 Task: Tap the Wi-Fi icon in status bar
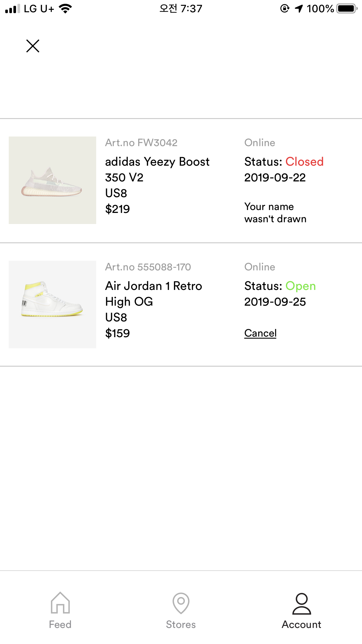tap(65, 8)
